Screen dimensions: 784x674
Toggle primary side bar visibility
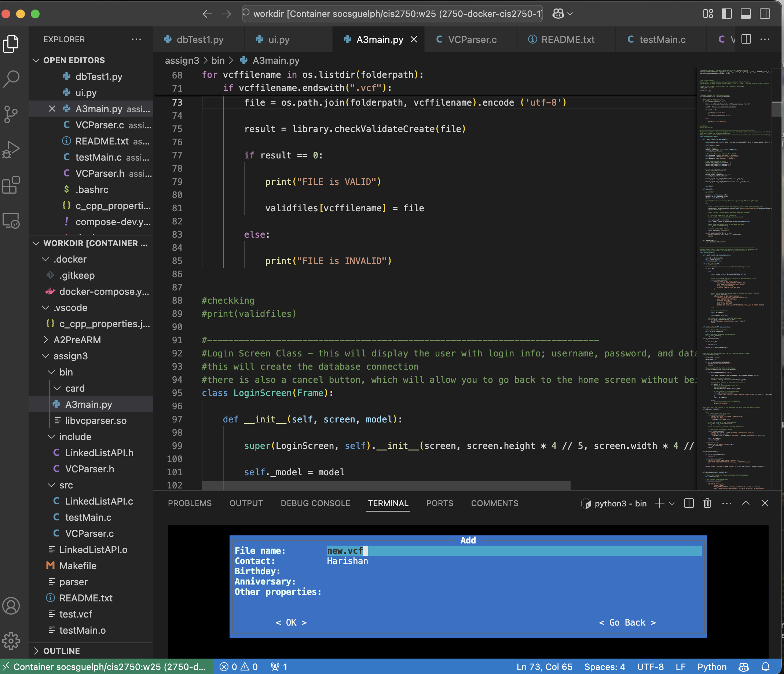tap(726, 14)
